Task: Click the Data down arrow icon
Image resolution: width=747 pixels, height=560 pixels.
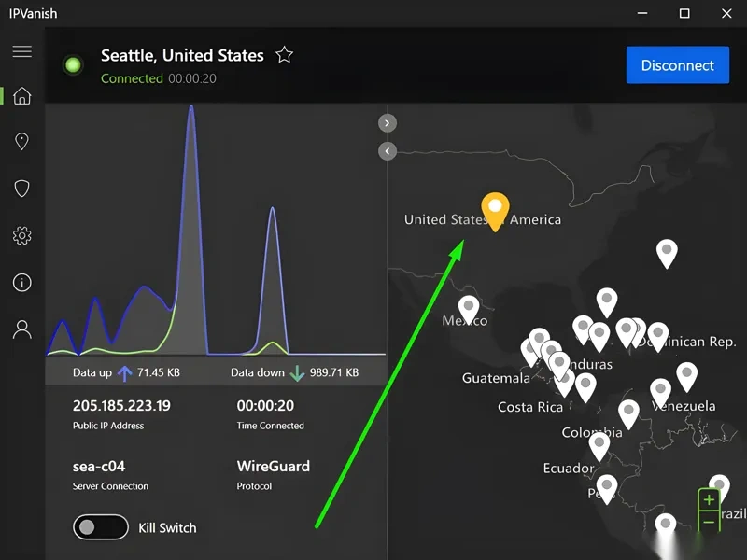Action: [297, 372]
